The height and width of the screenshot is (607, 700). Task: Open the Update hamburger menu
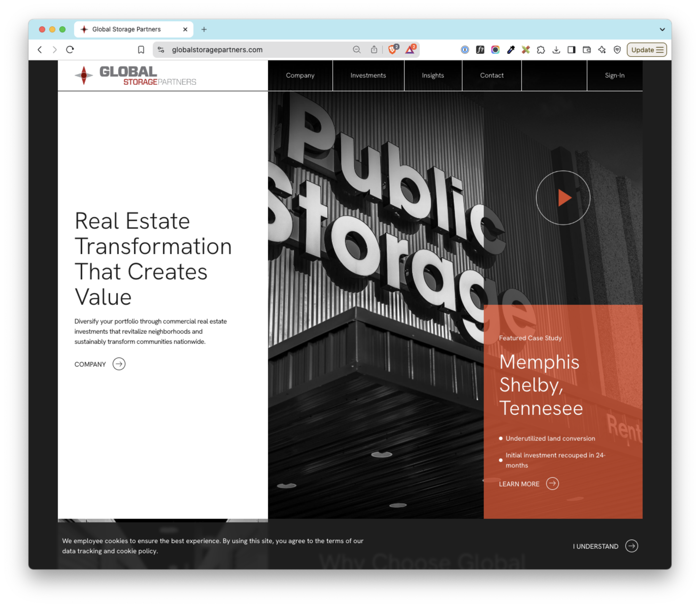pos(647,50)
